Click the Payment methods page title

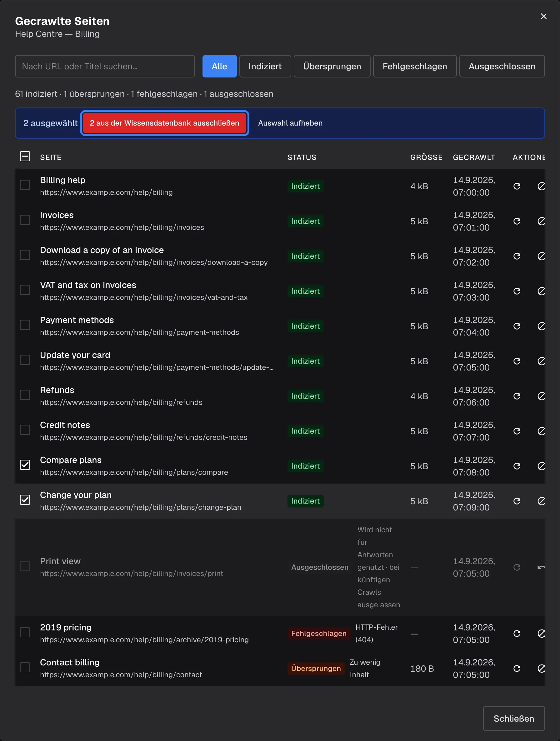pyautogui.click(x=77, y=320)
